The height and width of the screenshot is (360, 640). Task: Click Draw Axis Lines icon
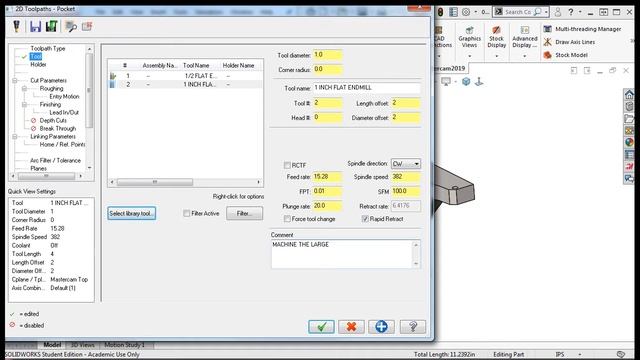(x=548, y=42)
